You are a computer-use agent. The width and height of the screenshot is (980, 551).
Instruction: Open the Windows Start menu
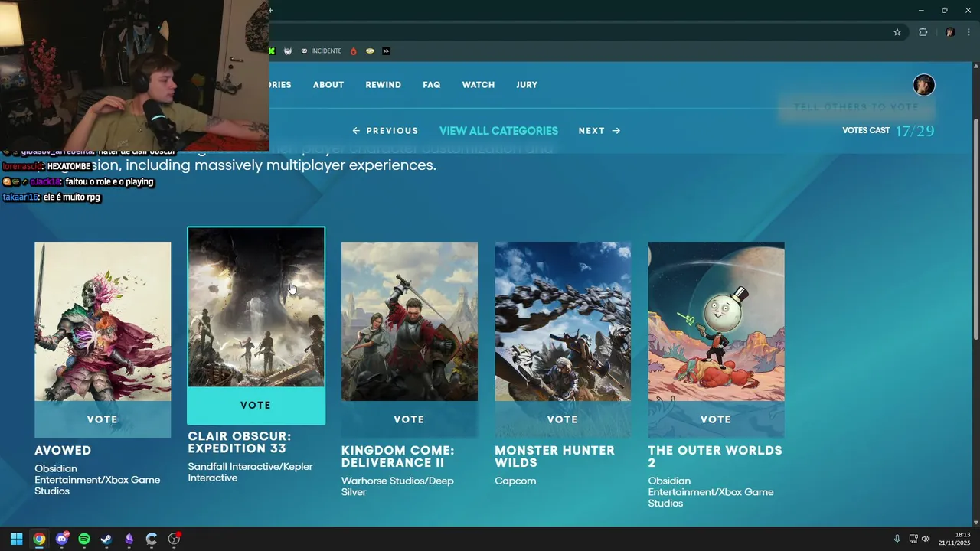(x=16, y=539)
